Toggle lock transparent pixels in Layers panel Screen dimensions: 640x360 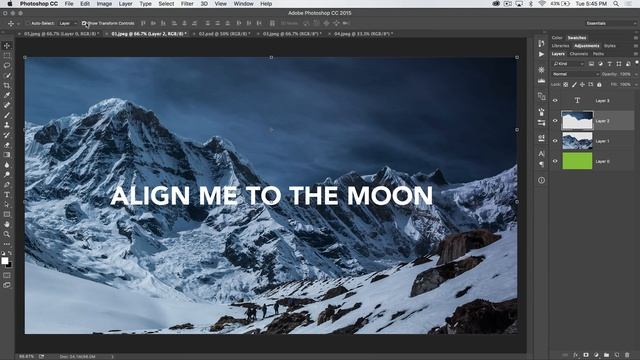(566, 84)
